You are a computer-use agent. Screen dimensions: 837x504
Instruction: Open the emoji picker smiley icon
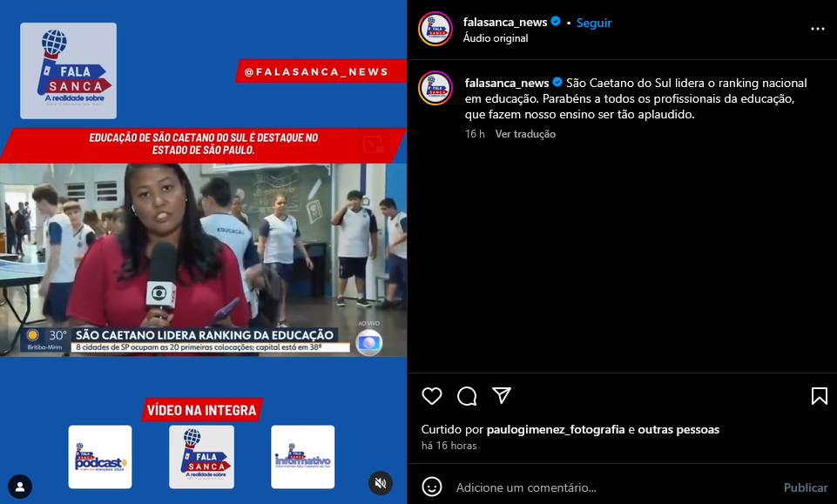tap(432, 487)
